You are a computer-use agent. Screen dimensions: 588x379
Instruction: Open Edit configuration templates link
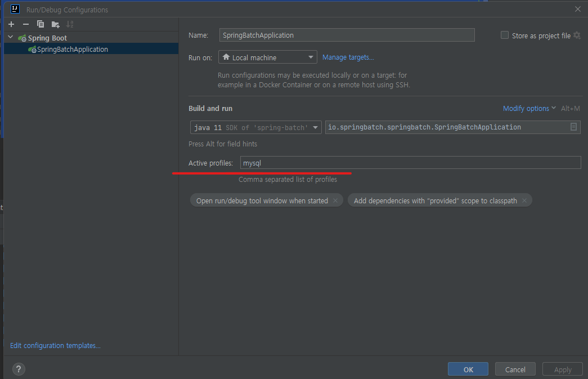click(55, 346)
